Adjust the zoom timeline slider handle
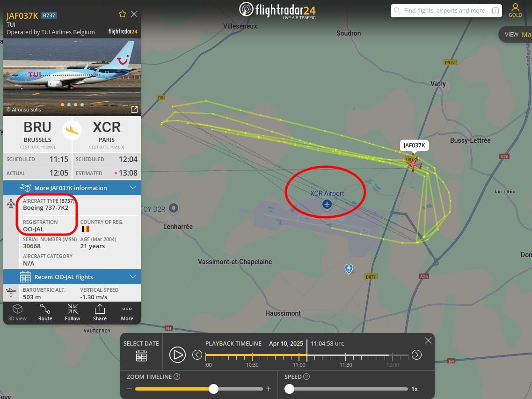The width and height of the screenshot is (532, 399). pos(213,389)
